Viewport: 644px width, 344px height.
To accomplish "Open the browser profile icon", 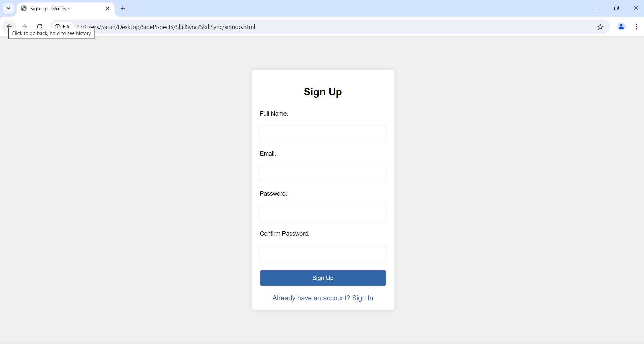I will click(621, 27).
